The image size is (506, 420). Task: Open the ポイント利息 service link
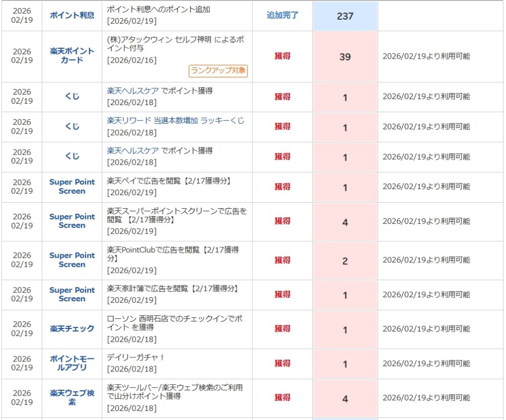click(x=72, y=15)
